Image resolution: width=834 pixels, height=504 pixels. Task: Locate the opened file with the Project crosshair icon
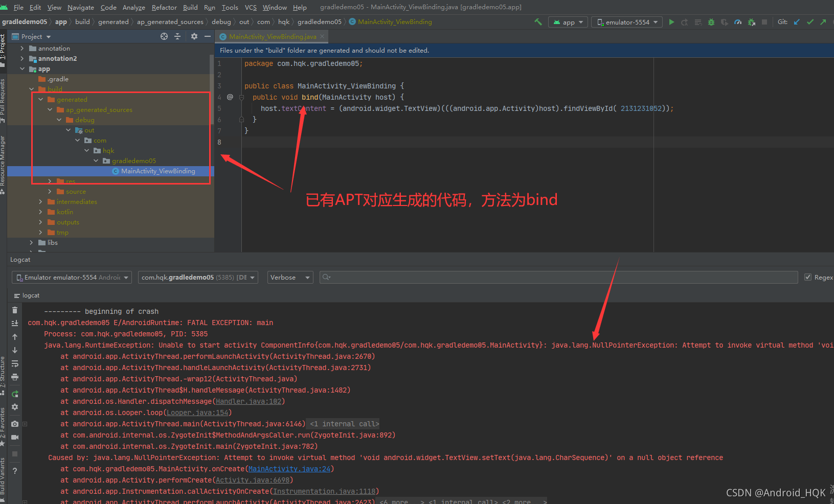(164, 36)
